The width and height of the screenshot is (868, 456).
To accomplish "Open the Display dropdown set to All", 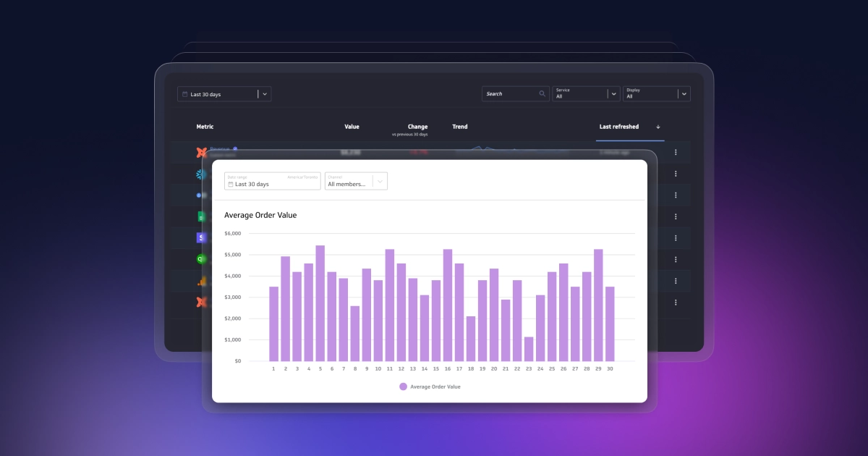I will tap(683, 93).
